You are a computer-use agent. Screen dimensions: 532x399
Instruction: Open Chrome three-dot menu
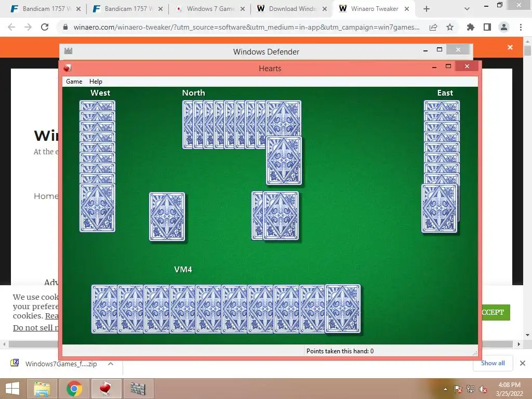521,27
